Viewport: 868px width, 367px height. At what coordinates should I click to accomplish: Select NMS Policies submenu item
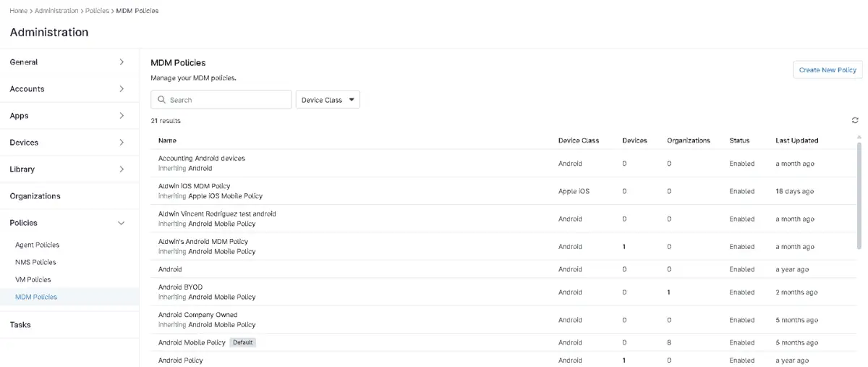click(35, 263)
